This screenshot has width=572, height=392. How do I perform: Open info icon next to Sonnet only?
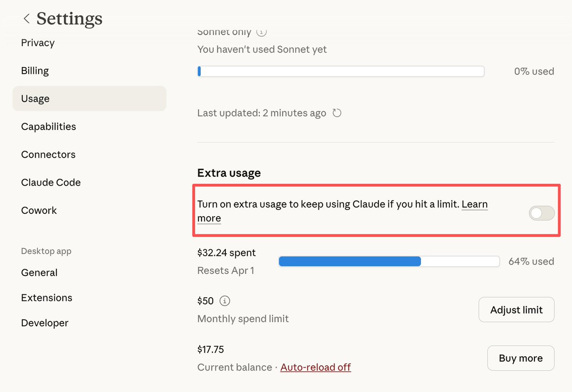point(261,32)
